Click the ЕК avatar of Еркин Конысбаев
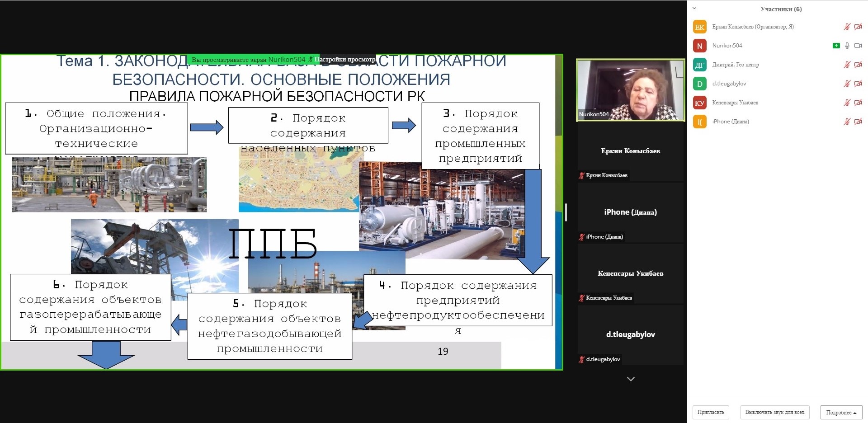This screenshot has width=868, height=423. tap(699, 27)
